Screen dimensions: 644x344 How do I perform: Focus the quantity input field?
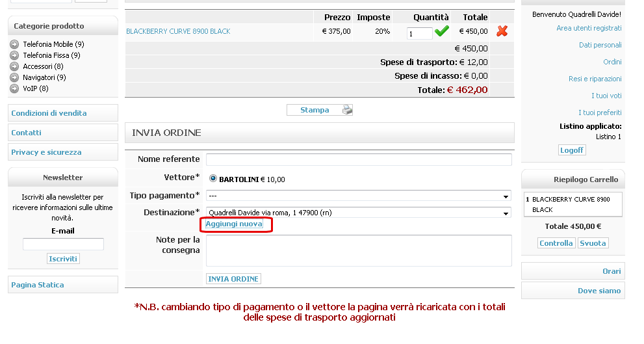pos(419,33)
